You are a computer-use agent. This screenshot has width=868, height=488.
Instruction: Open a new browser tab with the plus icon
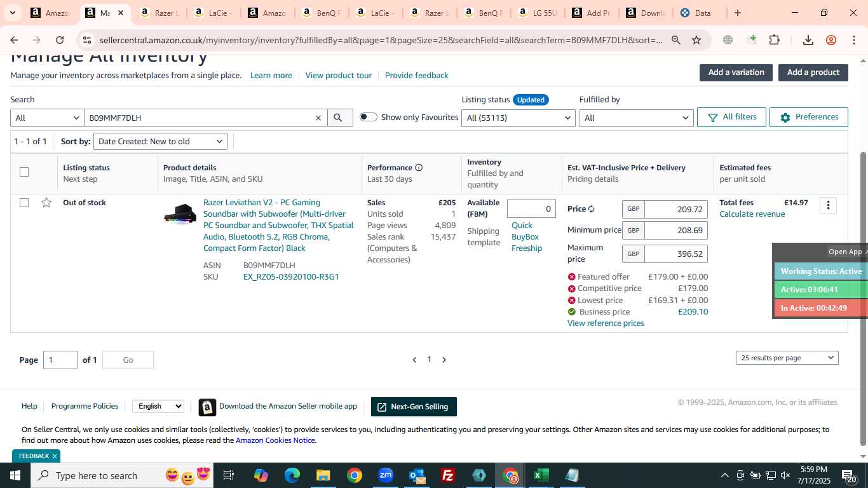738,13
